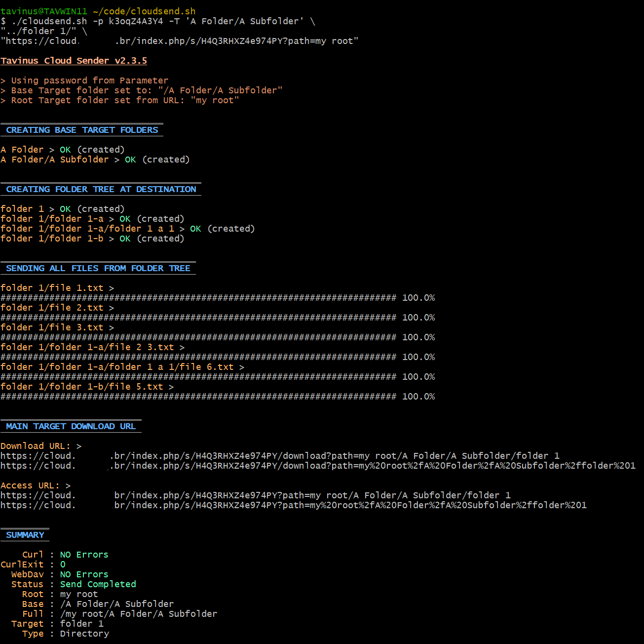Click the 'CurlExit : 0' summary row
The image size is (644, 644).
(33, 564)
